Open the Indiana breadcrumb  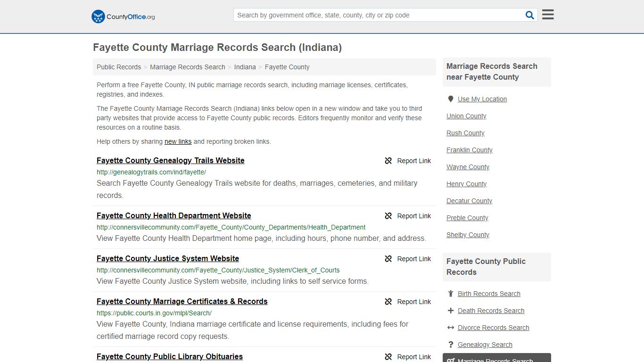point(245,67)
